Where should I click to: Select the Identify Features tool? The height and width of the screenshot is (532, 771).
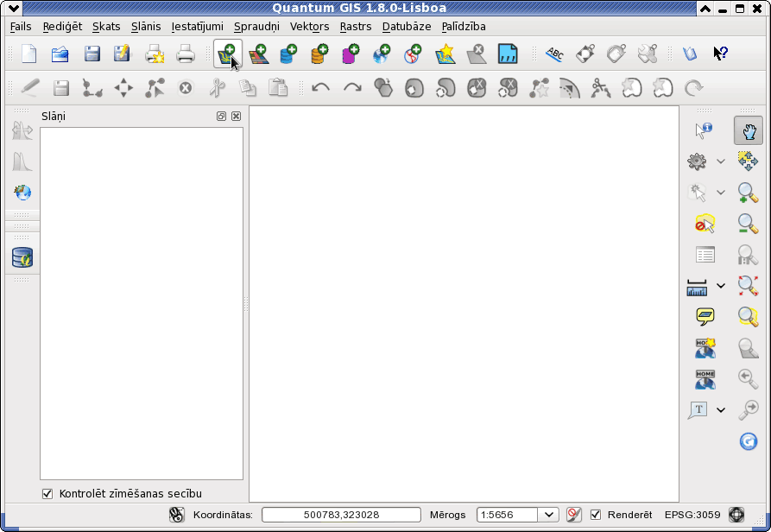click(705, 130)
